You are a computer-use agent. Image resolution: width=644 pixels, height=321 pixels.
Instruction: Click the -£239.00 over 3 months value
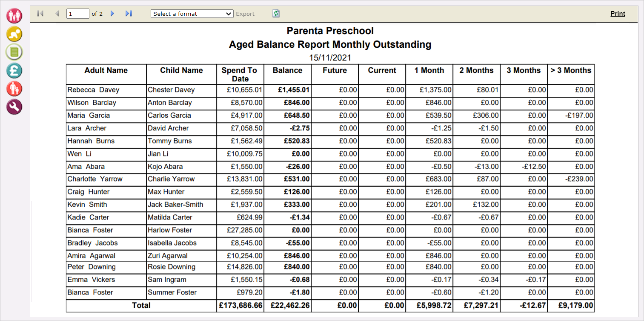tap(579, 179)
